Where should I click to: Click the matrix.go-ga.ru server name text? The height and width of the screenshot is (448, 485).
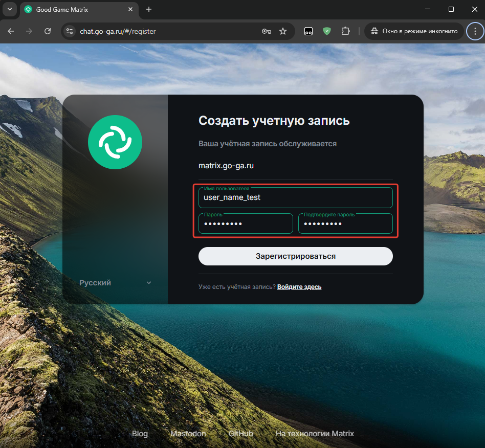click(x=226, y=166)
